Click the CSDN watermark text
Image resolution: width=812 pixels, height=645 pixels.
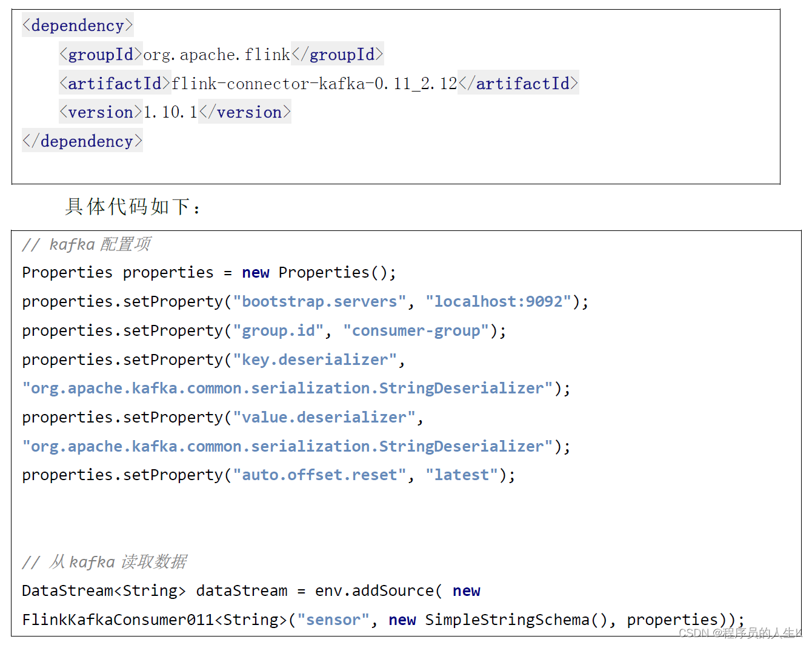[739, 633]
